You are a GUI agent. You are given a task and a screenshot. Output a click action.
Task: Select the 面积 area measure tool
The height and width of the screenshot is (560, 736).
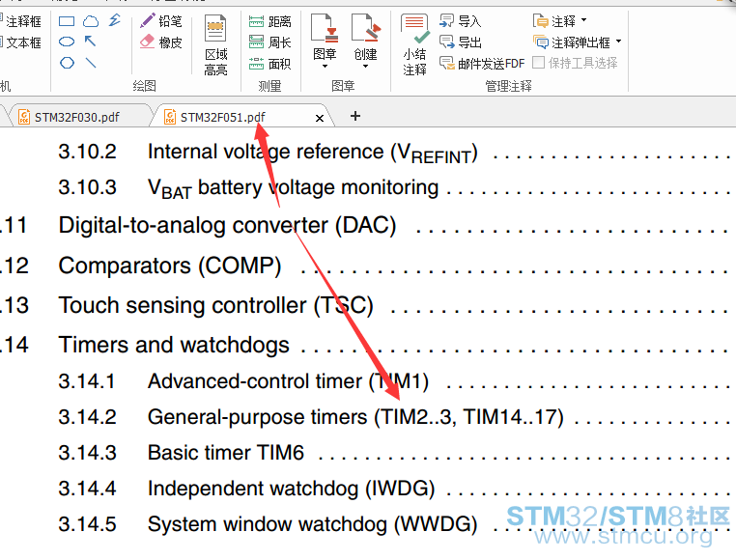click(x=269, y=64)
